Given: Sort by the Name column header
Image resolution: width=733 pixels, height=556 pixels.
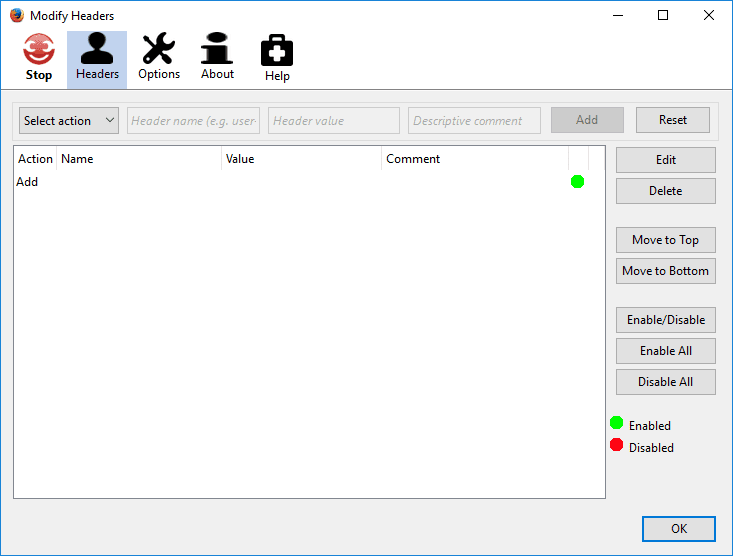Looking at the screenshot, I should click(x=139, y=159).
